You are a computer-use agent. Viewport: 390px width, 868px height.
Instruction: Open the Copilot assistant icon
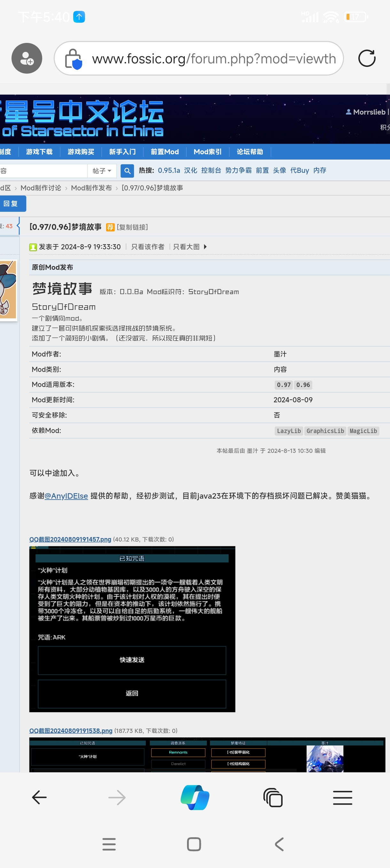tap(195, 797)
